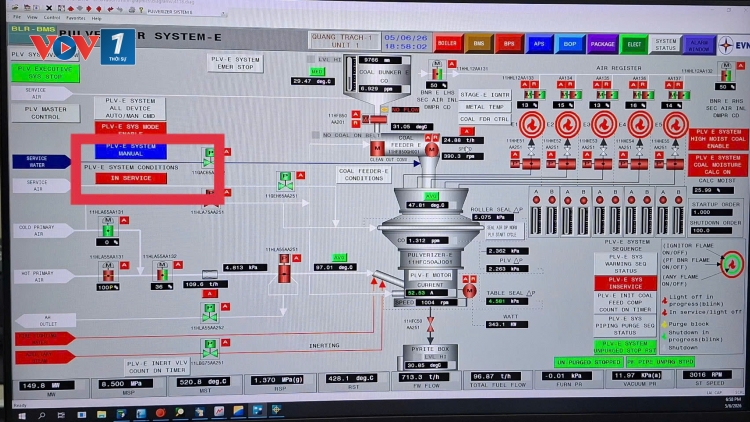Screen dimensions: 750x422
Task: Click PLV EXECUTIVE SYS STOP button
Action: (x=45, y=73)
